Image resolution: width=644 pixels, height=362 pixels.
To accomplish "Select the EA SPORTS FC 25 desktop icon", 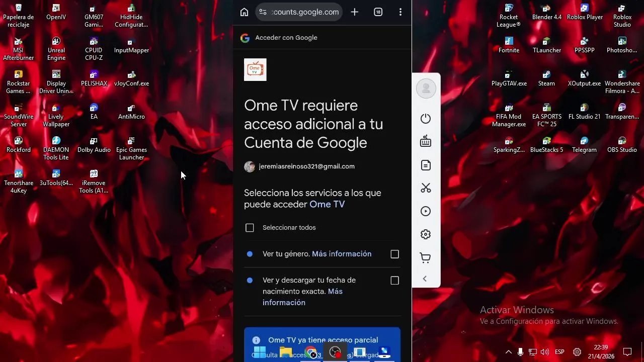I will pyautogui.click(x=546, y=115).
